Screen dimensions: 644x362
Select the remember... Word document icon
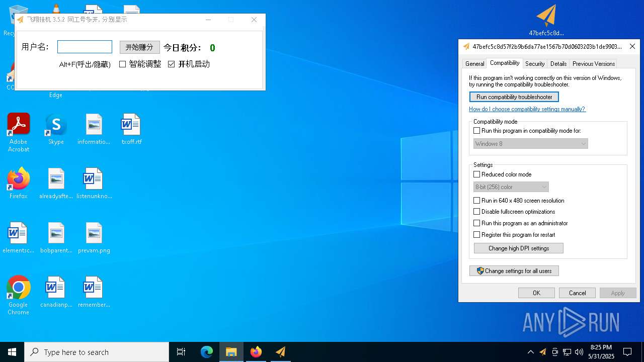pos(94,292)
